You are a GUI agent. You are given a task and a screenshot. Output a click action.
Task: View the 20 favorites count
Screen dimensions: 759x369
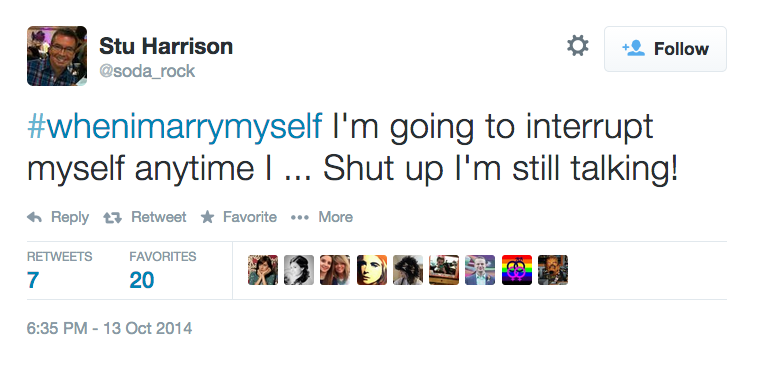[x=141, y=280]
